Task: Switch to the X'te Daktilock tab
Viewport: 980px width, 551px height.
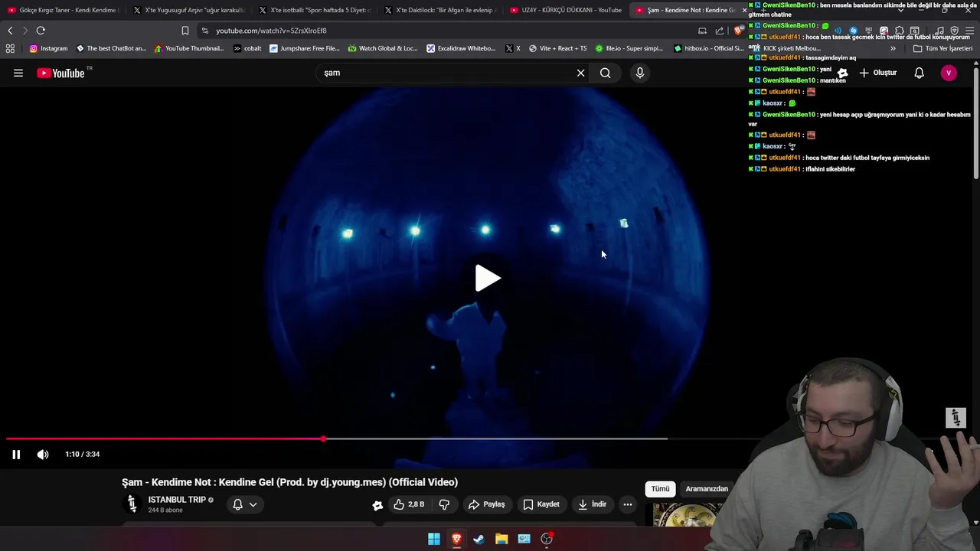Action: [x=439, y=10]
